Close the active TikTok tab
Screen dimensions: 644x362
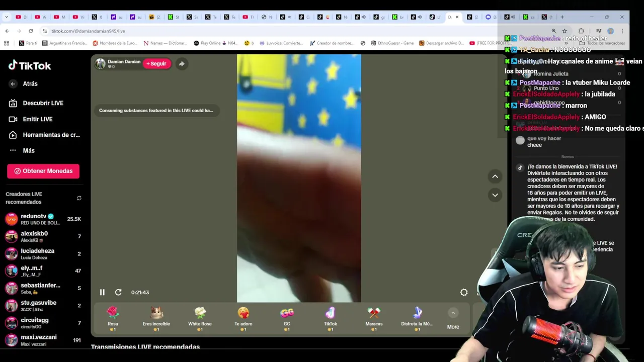[x=457, y=17]
